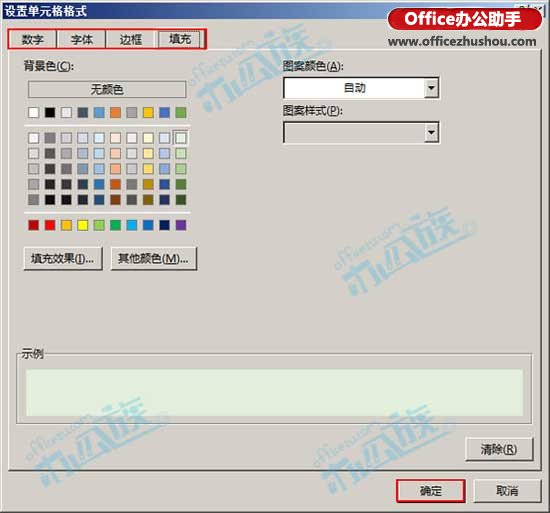Pick the white swatch in theme color row
550x513 pixels.
pos(34,113)
